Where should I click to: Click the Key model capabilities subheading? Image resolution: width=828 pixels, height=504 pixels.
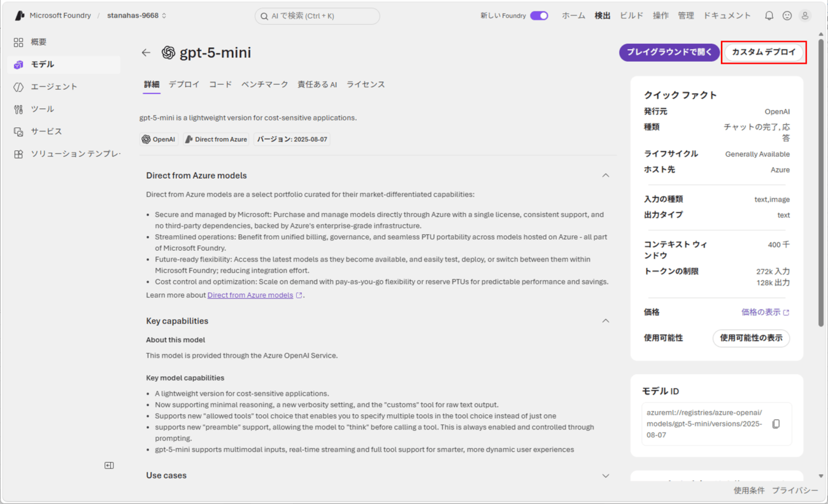click(185, 378)
